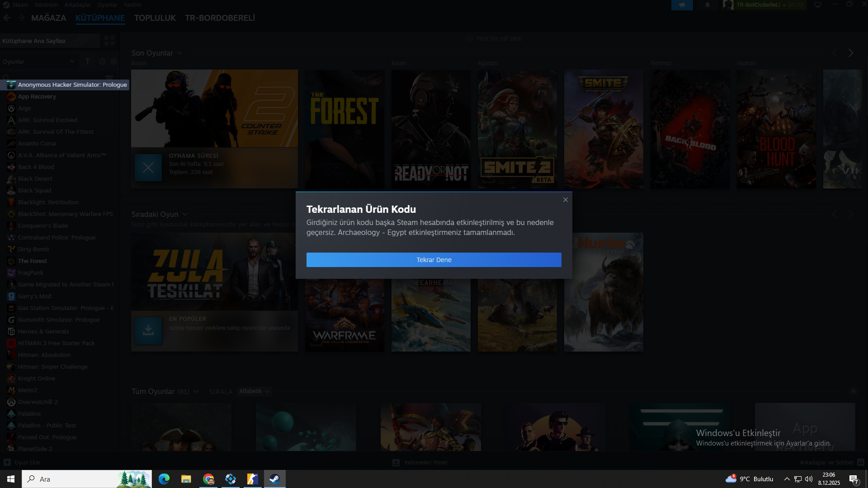Open theHunter Classic cover
The height and width of the screenshot is (488, 868).
(604, 292)
